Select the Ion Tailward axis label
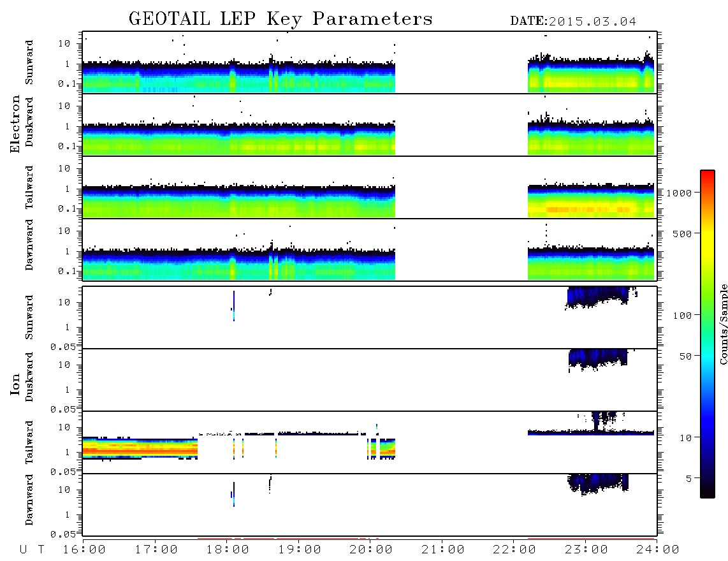728x561 pixels. (29, 442)
